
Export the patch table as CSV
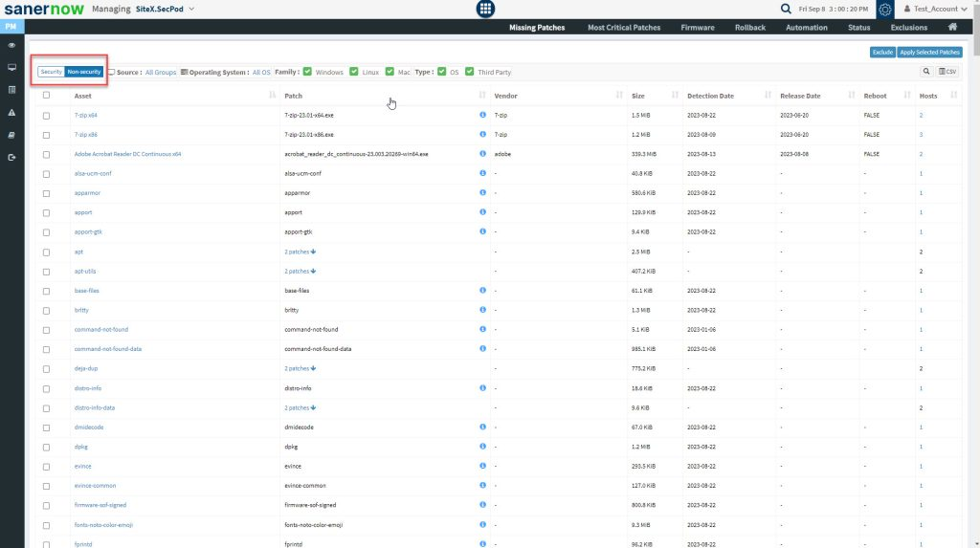pos(947,72)
